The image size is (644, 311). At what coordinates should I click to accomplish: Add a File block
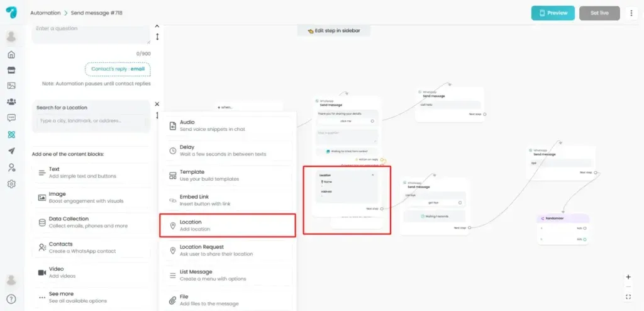coord(228,300)
